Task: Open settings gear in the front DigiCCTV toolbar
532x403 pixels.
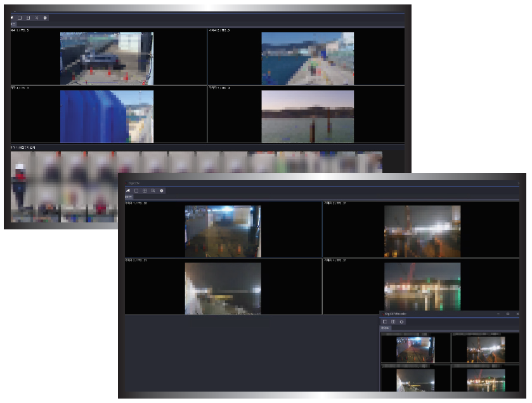Action: point(162,191)
